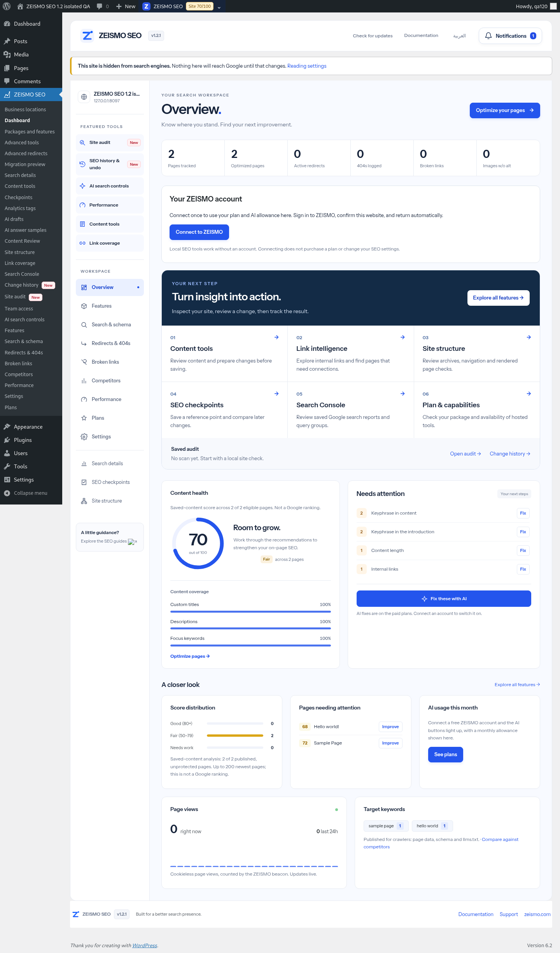This screenshot has width=560, height=953.
Task: Open the Link intelligence card arrow
Action: pyautogui.click(x=402, y=337)
